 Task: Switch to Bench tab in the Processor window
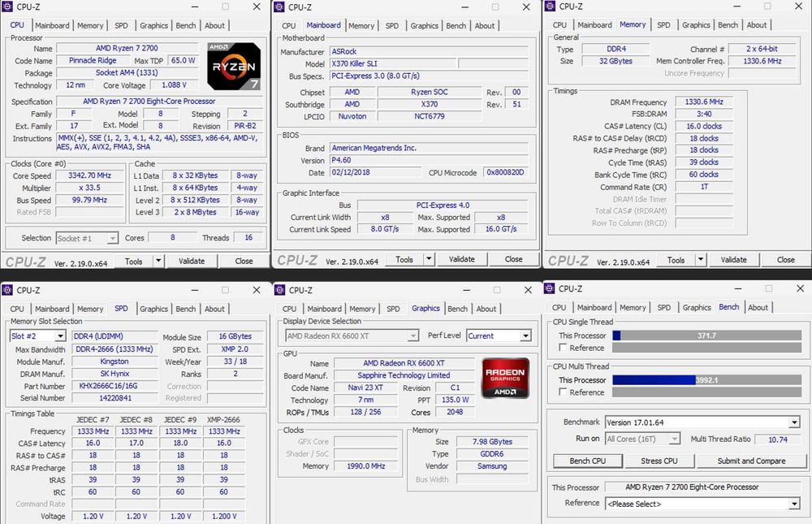coord(185,25)
